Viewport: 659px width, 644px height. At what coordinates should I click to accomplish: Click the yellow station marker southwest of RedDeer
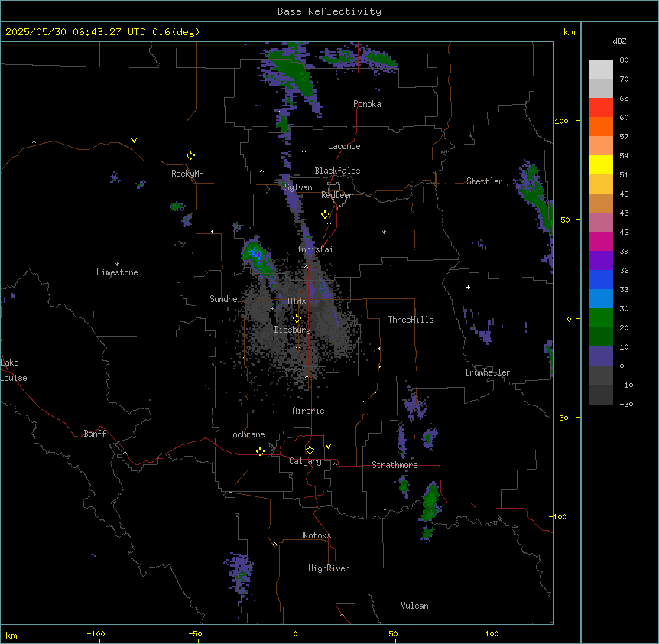click(325, 215)
